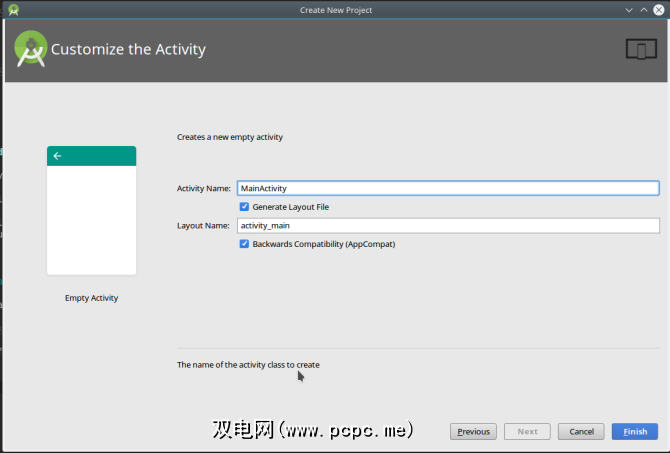Toggle Backwards Compatibility (AppCompat) checkbox
670x453 pixels.
coord(244,244)
